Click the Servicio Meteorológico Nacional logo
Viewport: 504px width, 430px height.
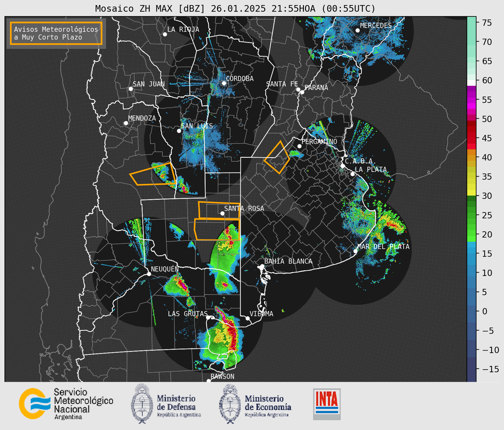(x=66, y=404)
